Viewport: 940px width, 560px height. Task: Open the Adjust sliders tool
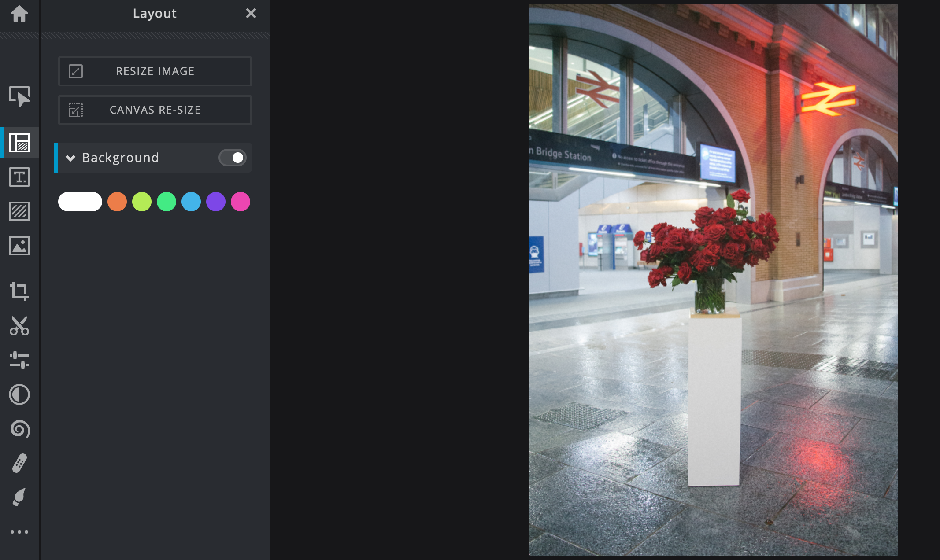pyautogui.click(x=19, y=360)
